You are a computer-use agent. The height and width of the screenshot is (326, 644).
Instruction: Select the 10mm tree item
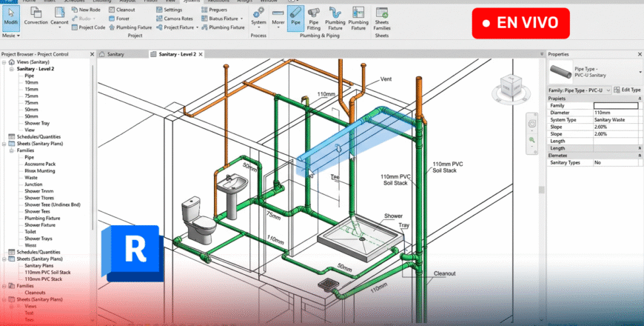point(31,82)
